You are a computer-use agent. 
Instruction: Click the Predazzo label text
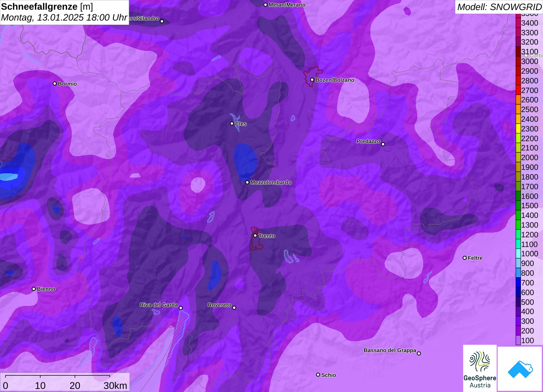[x=368, y=141]
